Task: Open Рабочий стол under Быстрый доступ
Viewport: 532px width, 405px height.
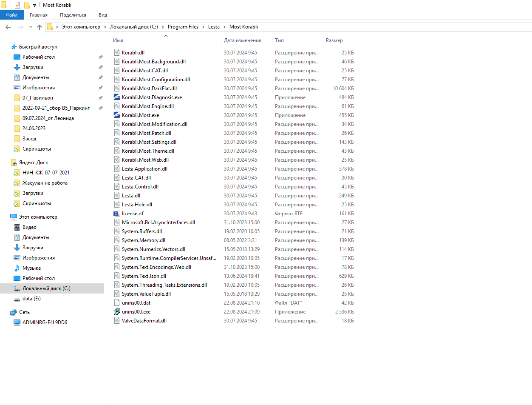Action: point(39,57)
